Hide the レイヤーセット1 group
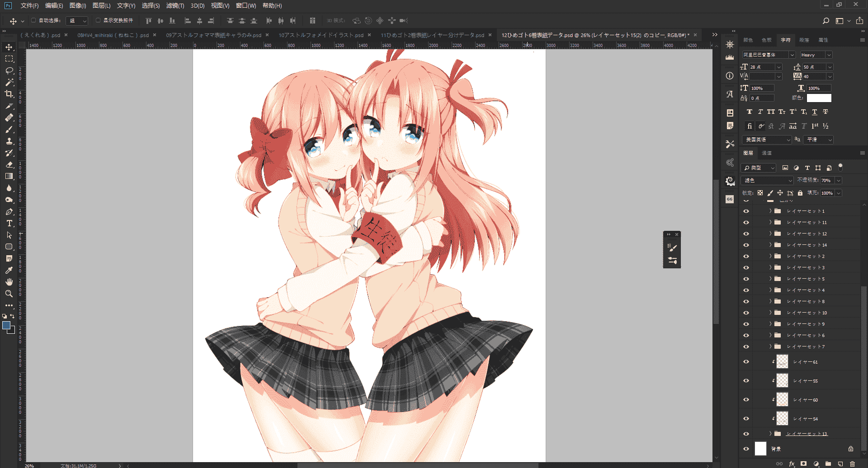Screen dimensions: 868x468 tap(746, 211)
